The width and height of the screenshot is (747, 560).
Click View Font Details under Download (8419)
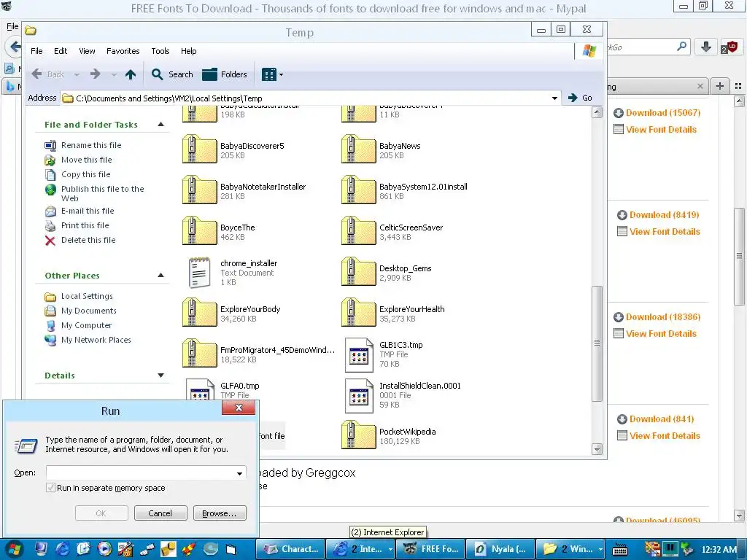pyautogui.click(x=665, y=231)
